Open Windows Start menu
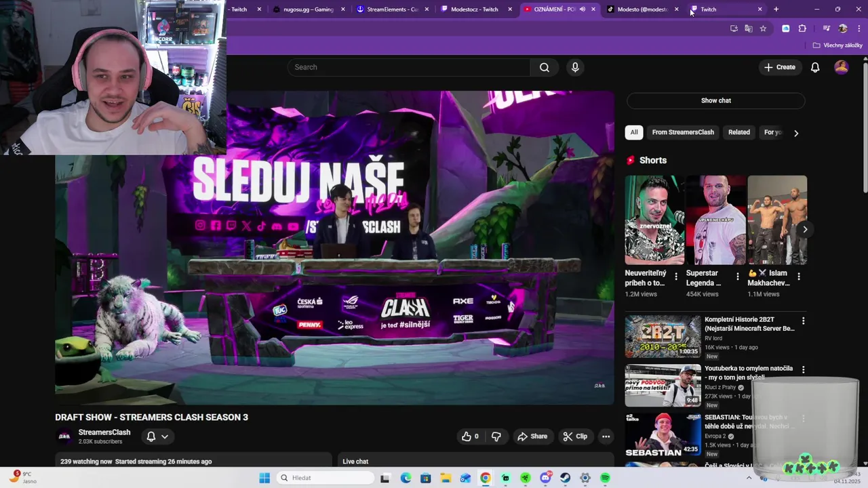 click(x=264, y=478)
